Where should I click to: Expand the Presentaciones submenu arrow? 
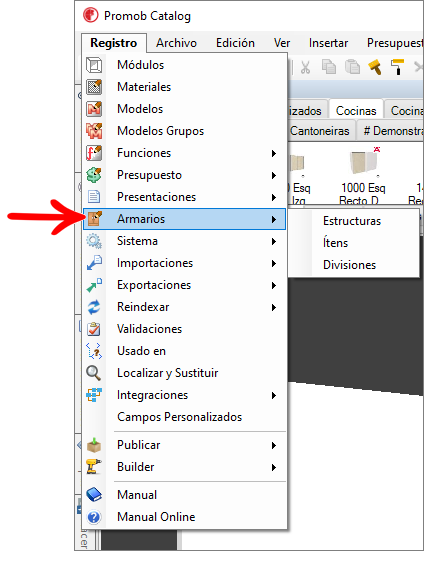(x=274, y=197)
